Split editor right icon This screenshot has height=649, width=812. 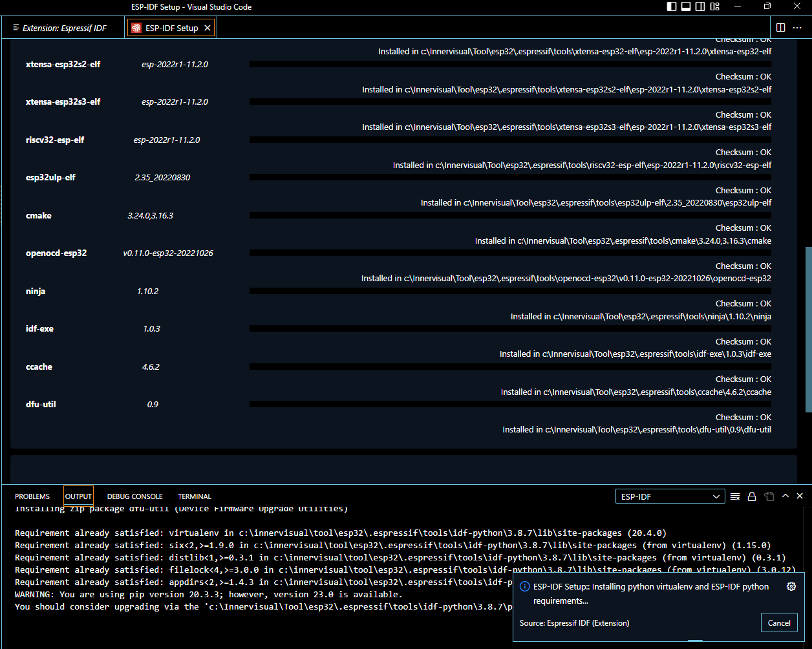pyautogui.click(x=780, y=28)
